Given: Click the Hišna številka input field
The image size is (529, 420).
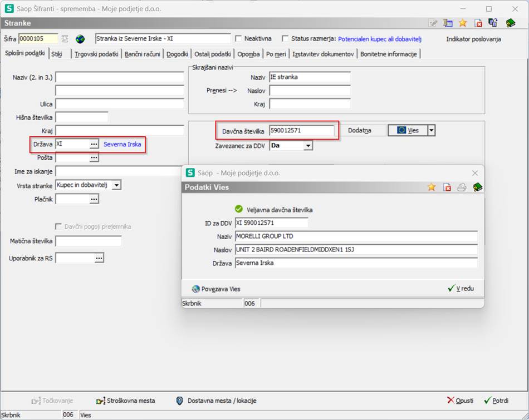Looking at the screenshot, I should pyautogui.click(x=82, y=117).
